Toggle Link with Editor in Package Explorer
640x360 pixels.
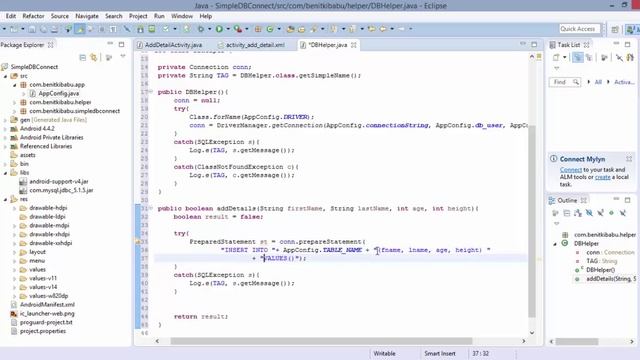coord(94,58)
